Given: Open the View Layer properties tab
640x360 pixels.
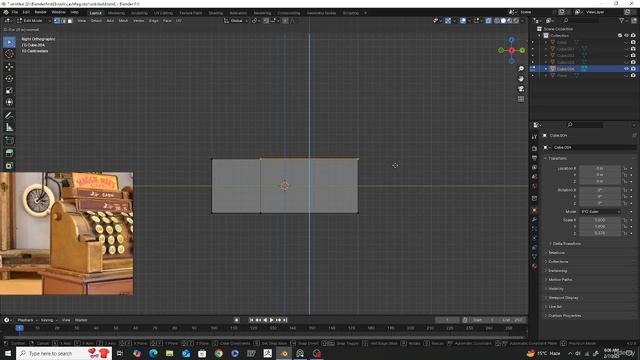Looking at the screenshot, I should click(534, 167).
